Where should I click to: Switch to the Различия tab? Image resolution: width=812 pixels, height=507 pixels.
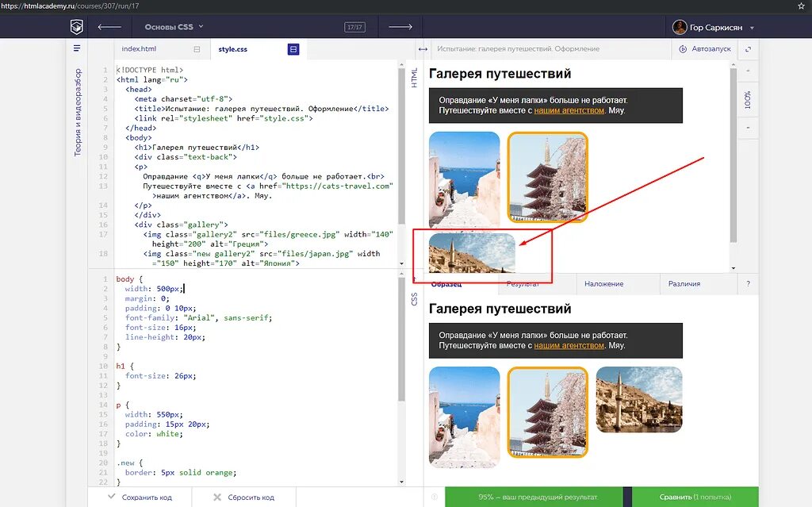point(684,284)
